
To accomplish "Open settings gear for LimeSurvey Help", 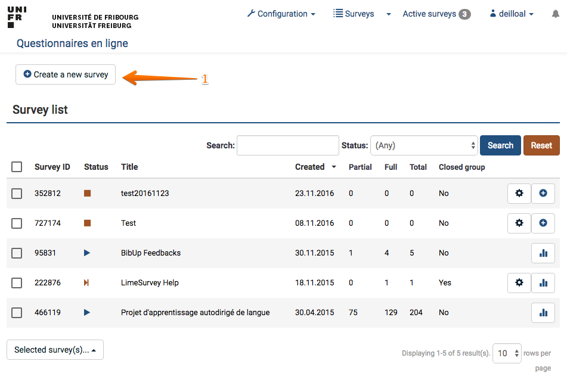I will click(519, 283).
